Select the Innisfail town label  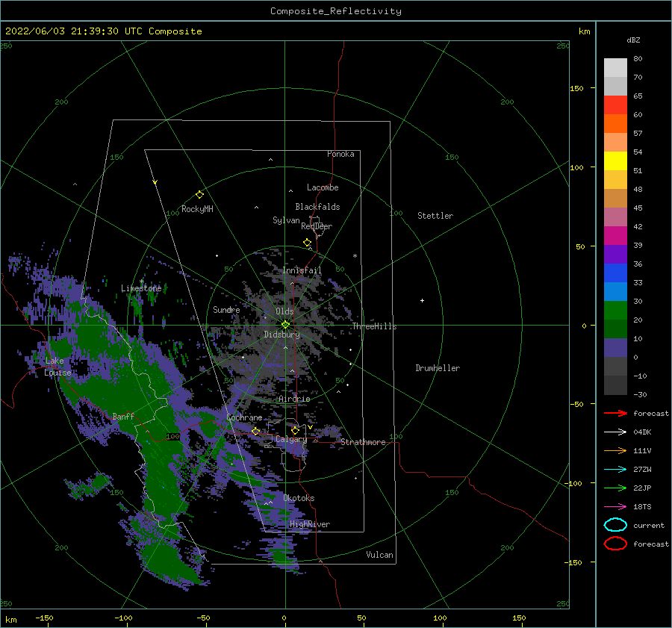pyautogui.click(x=302, y=270)
